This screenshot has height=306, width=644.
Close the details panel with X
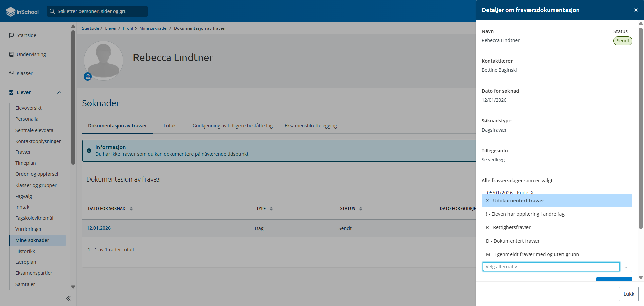(636, 10)
